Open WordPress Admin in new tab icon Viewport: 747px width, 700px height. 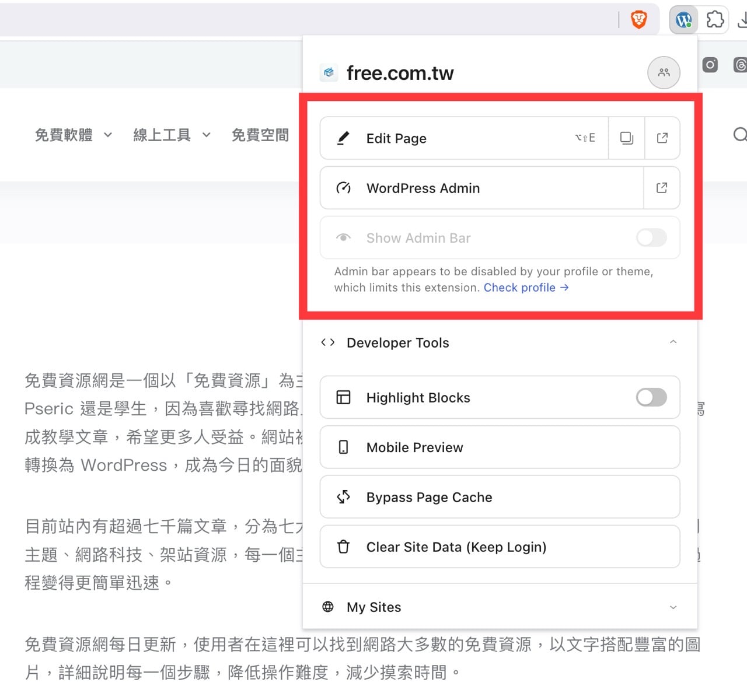coord(662,188)
